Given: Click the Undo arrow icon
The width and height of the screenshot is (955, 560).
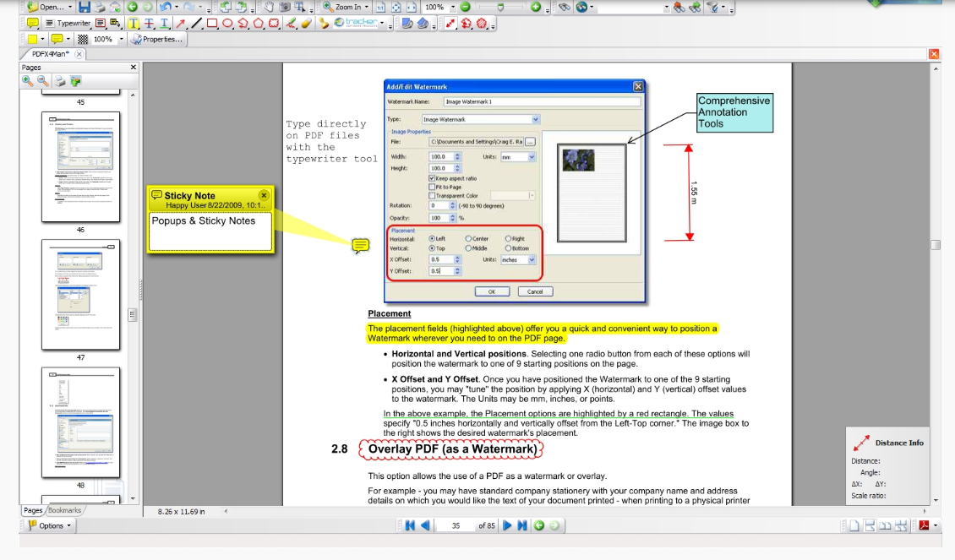Looking at the screenshot, I should coord(165,7).
